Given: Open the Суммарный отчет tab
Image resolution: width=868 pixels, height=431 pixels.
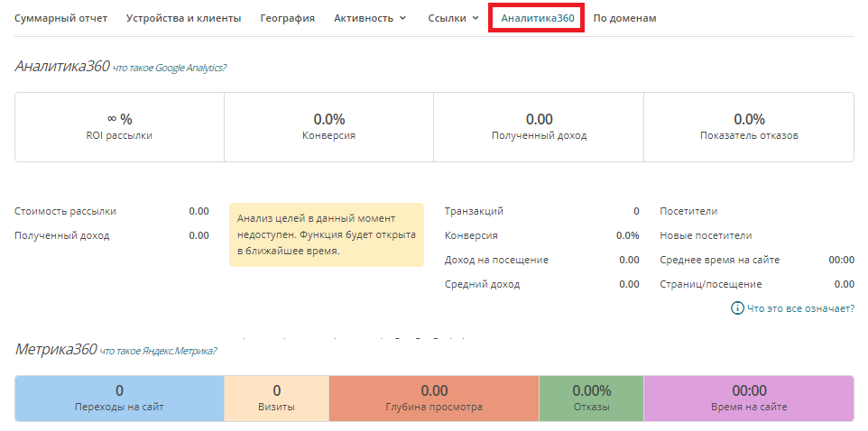Looking at the screenshot, I should point(60,18).
